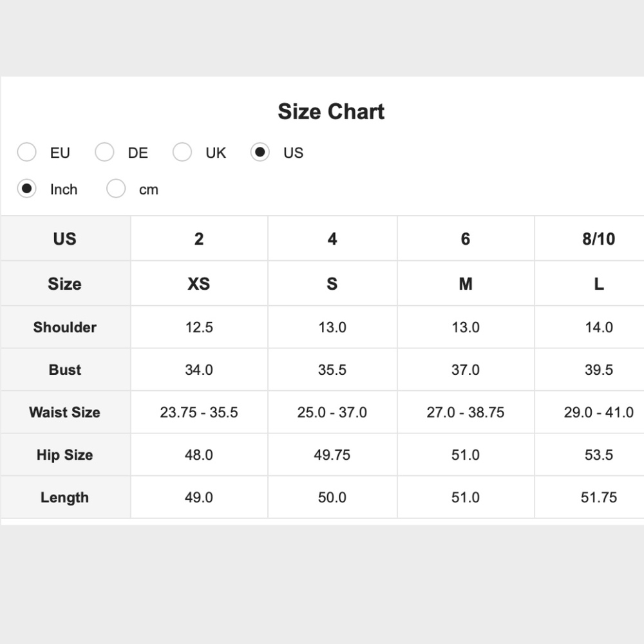Click the length value 51.75

tap(598, 497)
